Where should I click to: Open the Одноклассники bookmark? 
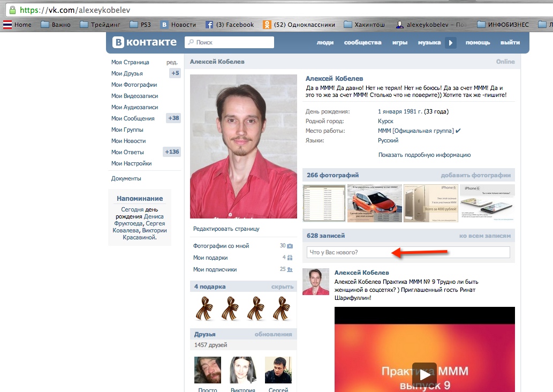(299, 25)
